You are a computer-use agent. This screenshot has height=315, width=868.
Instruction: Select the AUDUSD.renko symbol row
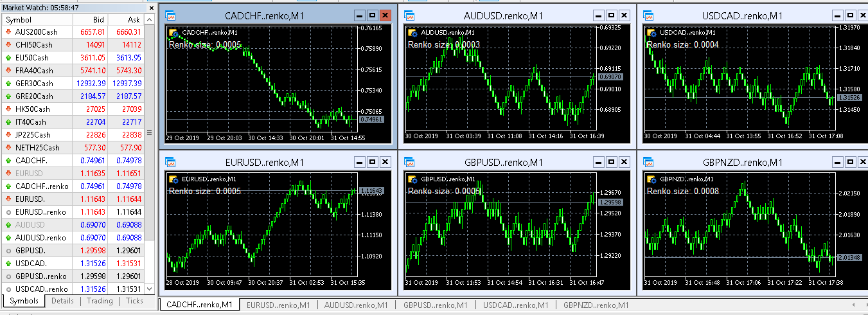point(73,238)
